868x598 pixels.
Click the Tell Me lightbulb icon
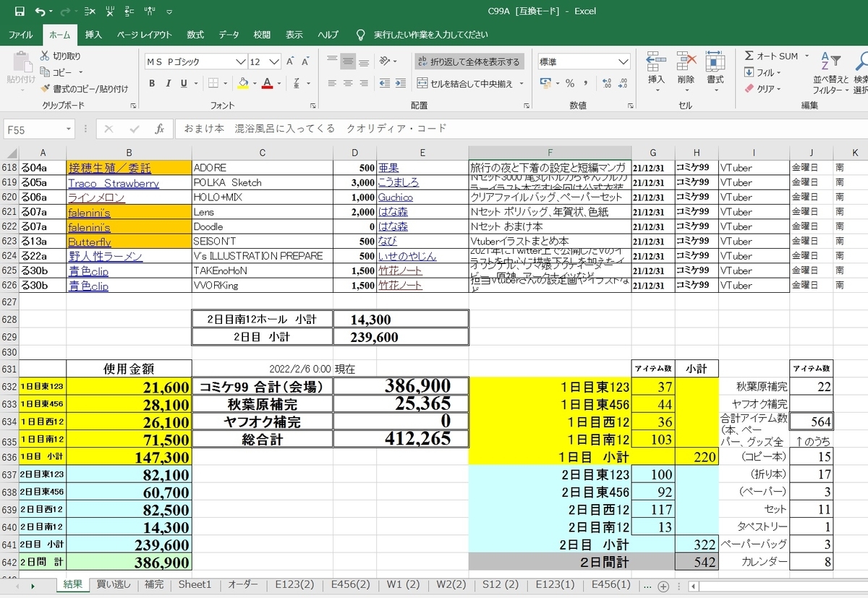[x=361, y=35]
